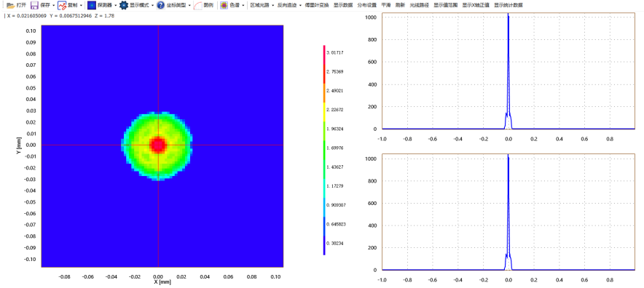Toggle 平滑 smoothing

click(386, 5)
